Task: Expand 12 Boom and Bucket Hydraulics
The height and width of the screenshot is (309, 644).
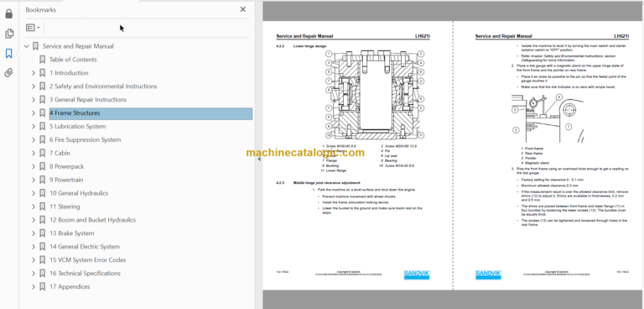Action: click(x=34, y=220)
